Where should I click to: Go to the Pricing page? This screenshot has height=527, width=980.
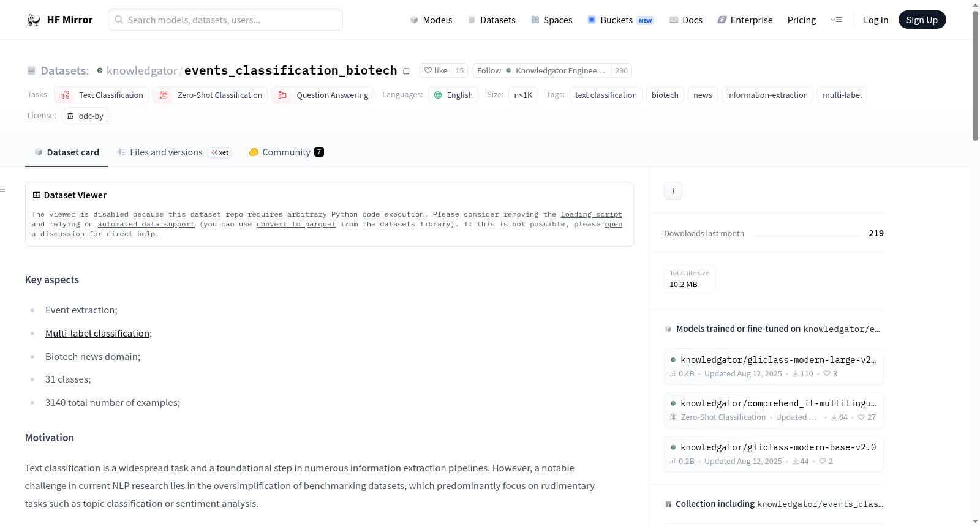[802, 20]
